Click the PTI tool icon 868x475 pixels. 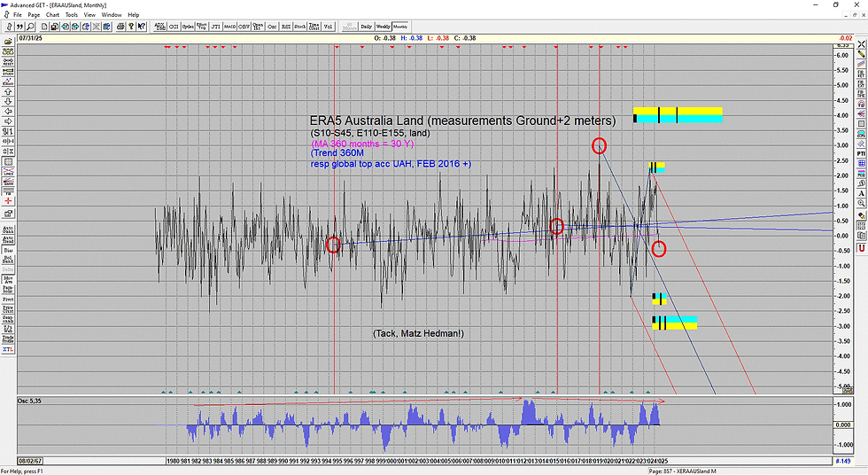(861, 153)
